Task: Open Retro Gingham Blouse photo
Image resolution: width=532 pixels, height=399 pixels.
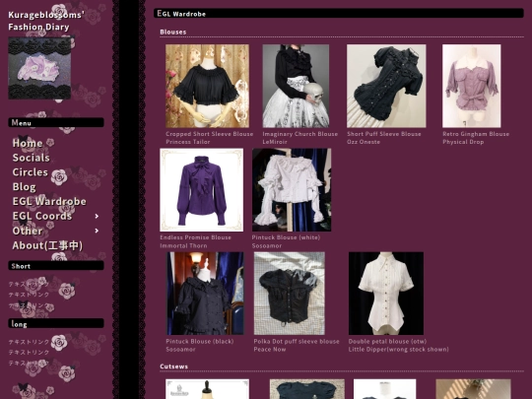Action: 471,86
